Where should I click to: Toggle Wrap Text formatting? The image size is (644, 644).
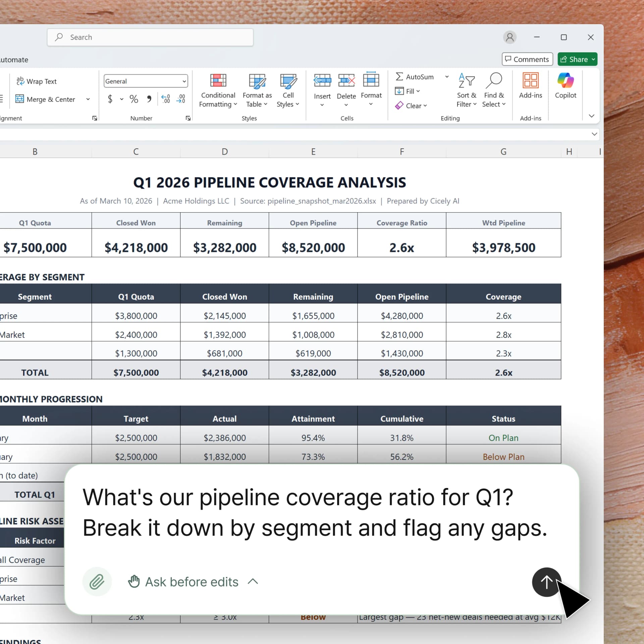point(37,81)
